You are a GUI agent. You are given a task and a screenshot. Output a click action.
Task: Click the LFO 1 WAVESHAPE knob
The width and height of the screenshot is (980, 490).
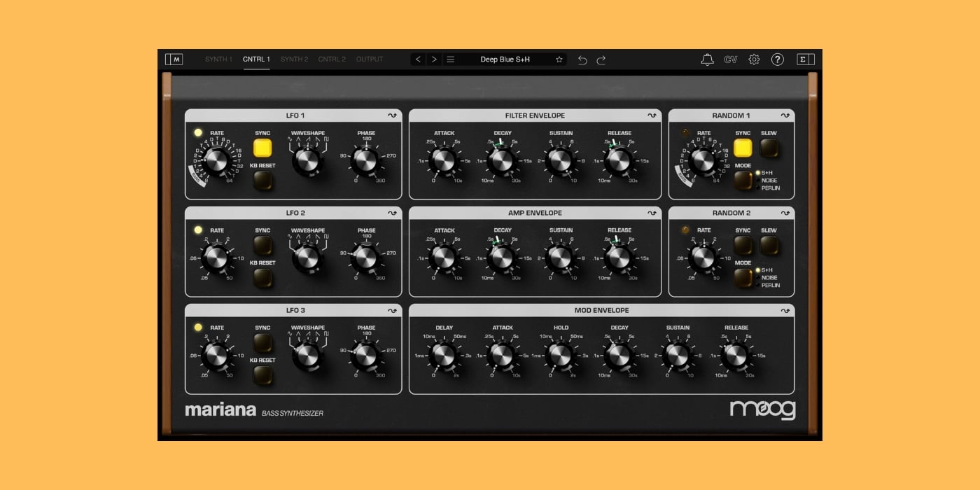307,161
